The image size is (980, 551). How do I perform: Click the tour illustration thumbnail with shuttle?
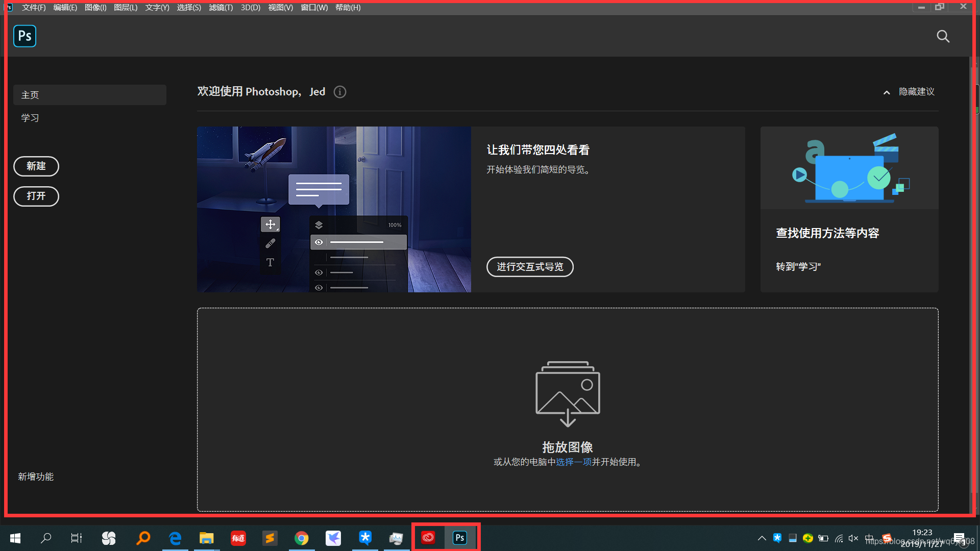(334, 209)
